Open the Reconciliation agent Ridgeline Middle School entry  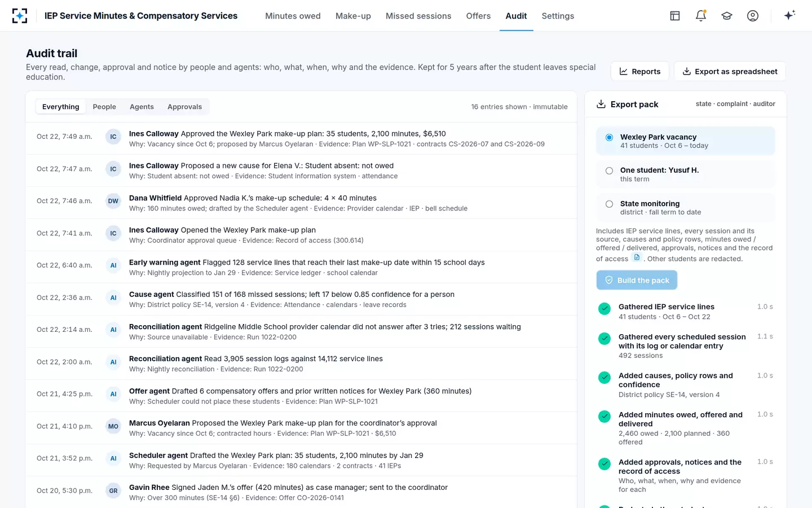coord(301,331)
